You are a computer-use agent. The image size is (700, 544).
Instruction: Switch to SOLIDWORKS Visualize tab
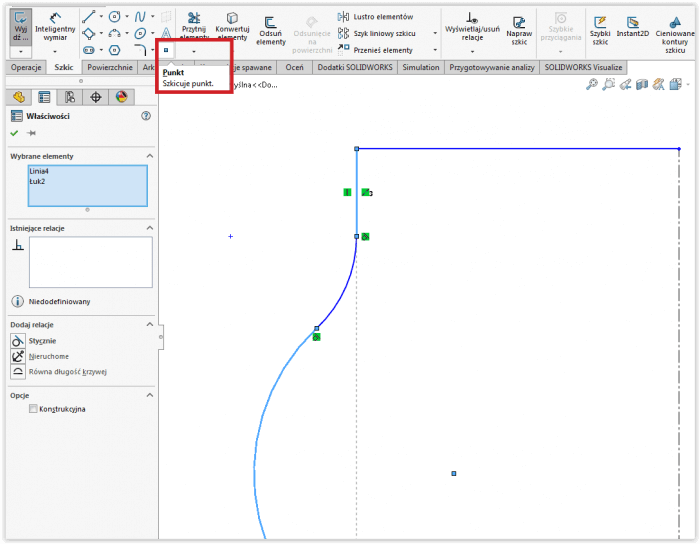pos(583,67)
